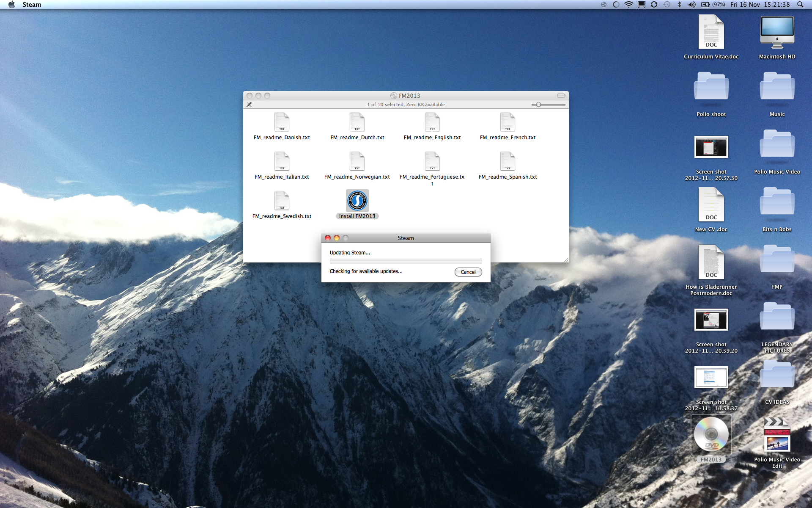
Task: Click the Updating Steam progress bar
Action: point(406,261)
